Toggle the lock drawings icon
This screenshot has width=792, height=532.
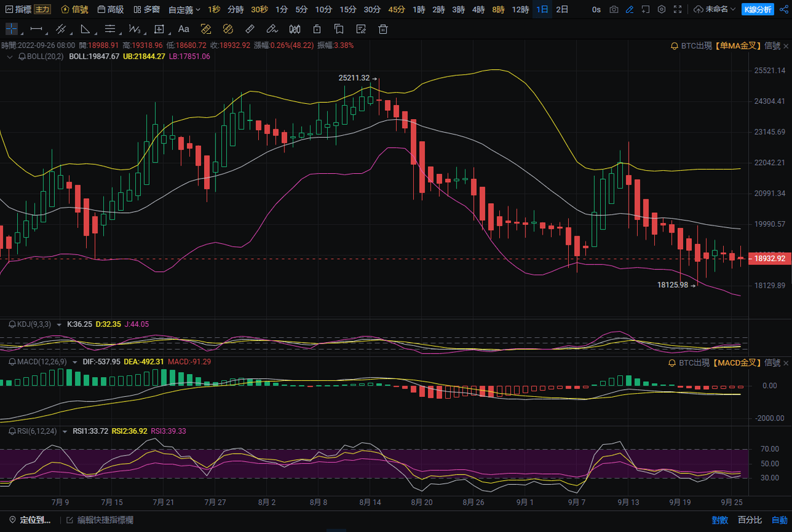pos(316,29)
